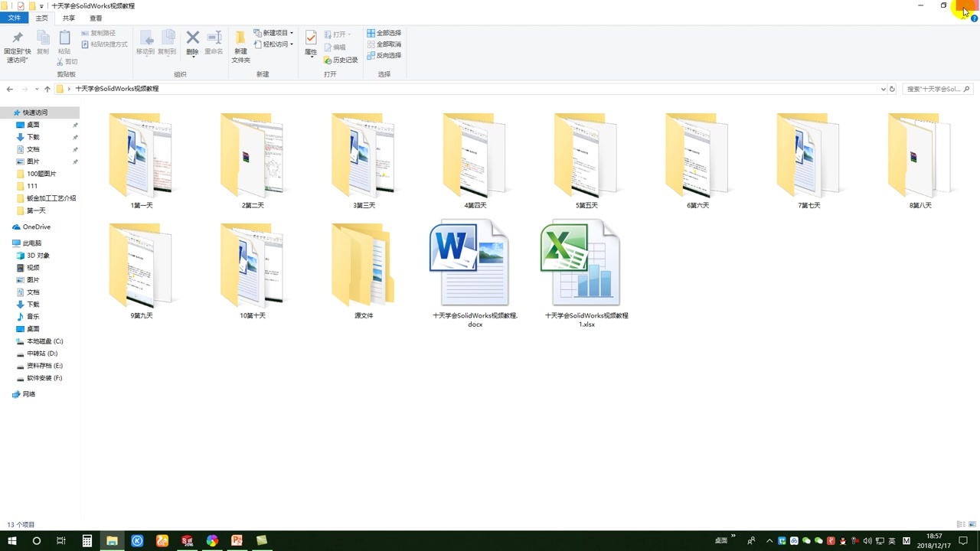Image resolution: width=980 pixels, height=551 pixels.
Task: Select OneDrive in navigation pane
Action: tap(36, 227)
